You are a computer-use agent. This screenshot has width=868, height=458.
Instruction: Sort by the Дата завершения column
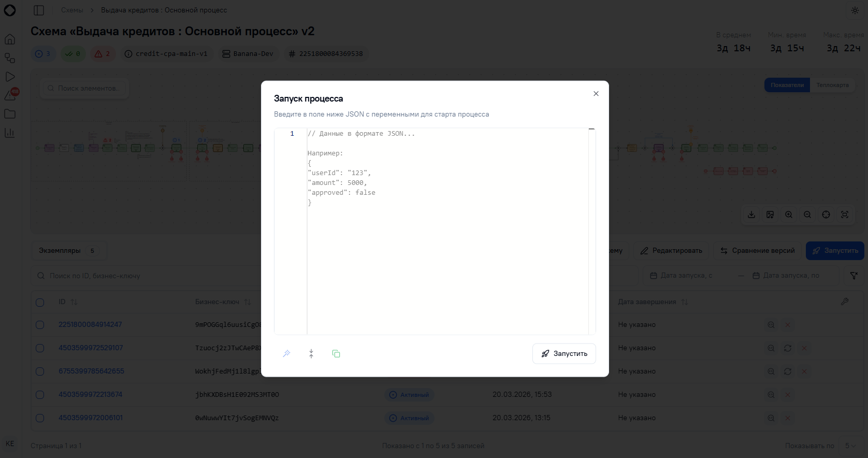point(653,302)
